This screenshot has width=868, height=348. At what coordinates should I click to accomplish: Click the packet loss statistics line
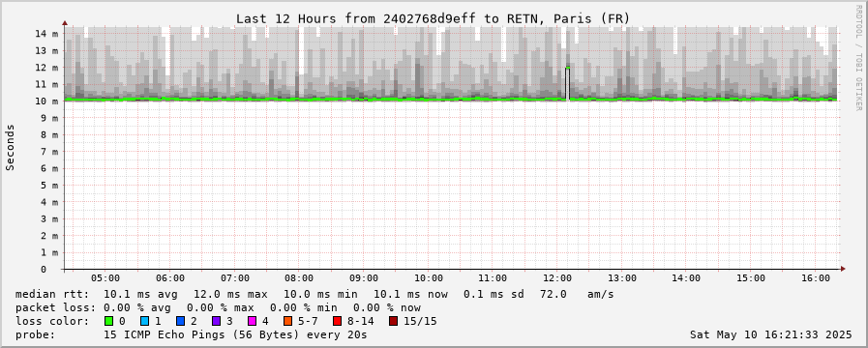tap(218, 307)
